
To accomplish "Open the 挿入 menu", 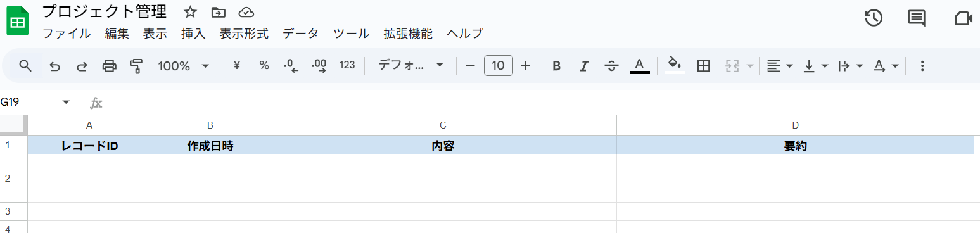I will coord(193,34).
